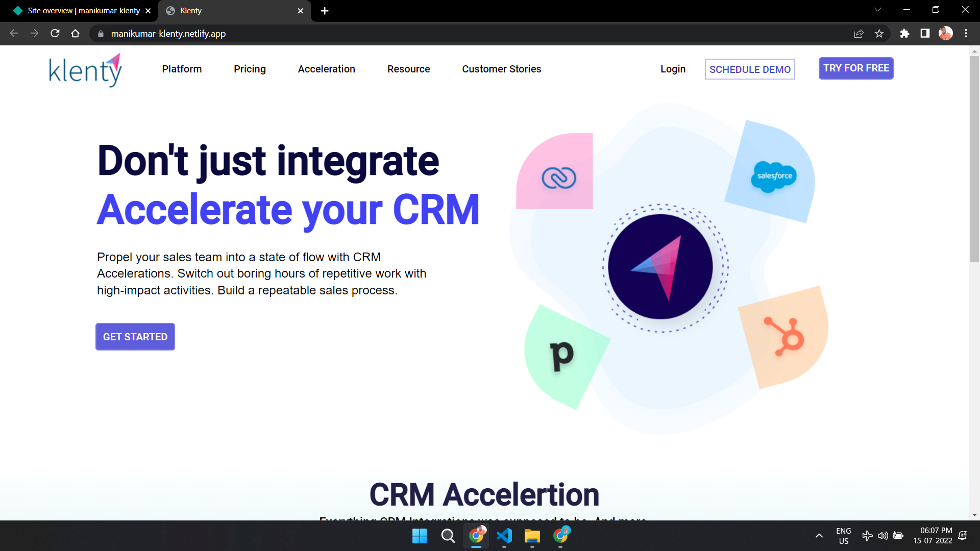Open the Extensions puzzle icon

[x=904, y=34]
